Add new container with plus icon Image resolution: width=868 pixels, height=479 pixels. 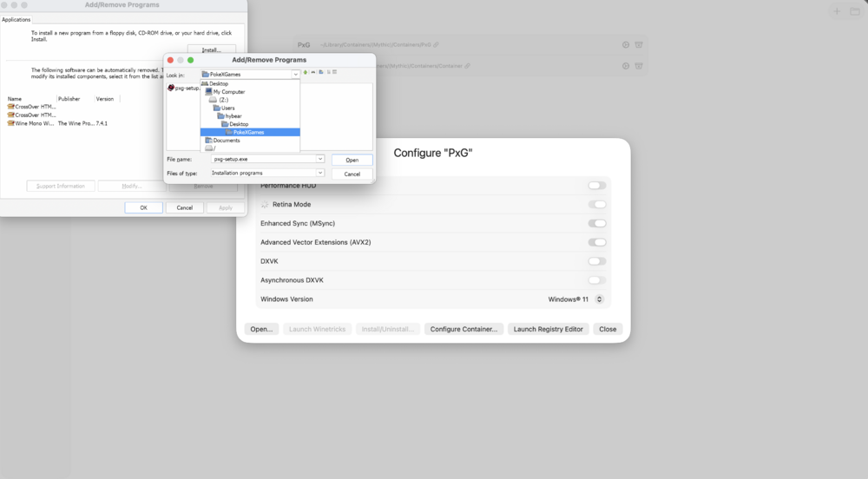[837, 11]
